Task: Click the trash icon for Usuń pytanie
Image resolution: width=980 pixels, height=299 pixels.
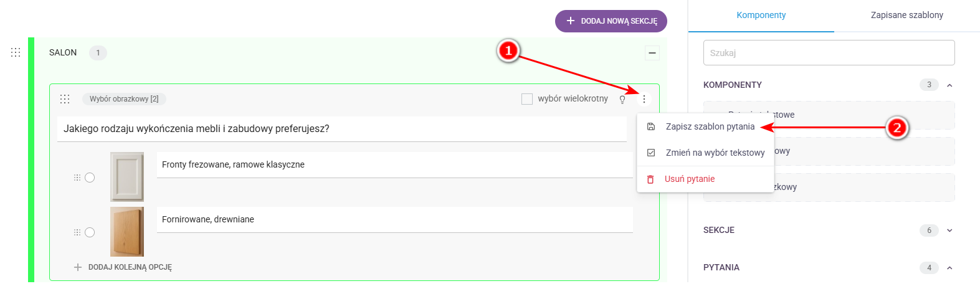Action: tap(650, 179)
